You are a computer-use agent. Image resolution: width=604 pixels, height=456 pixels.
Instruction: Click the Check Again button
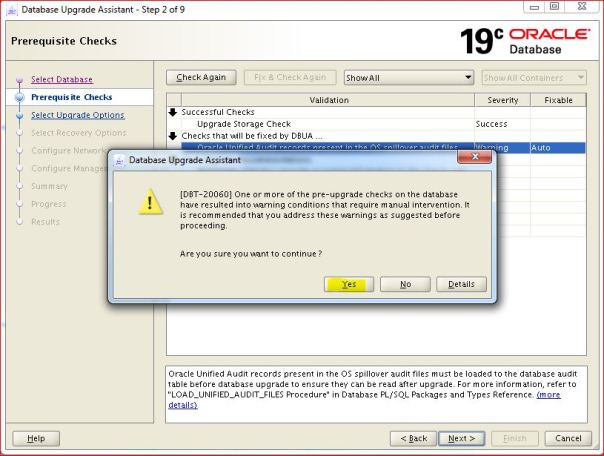[x=201, y=77]
